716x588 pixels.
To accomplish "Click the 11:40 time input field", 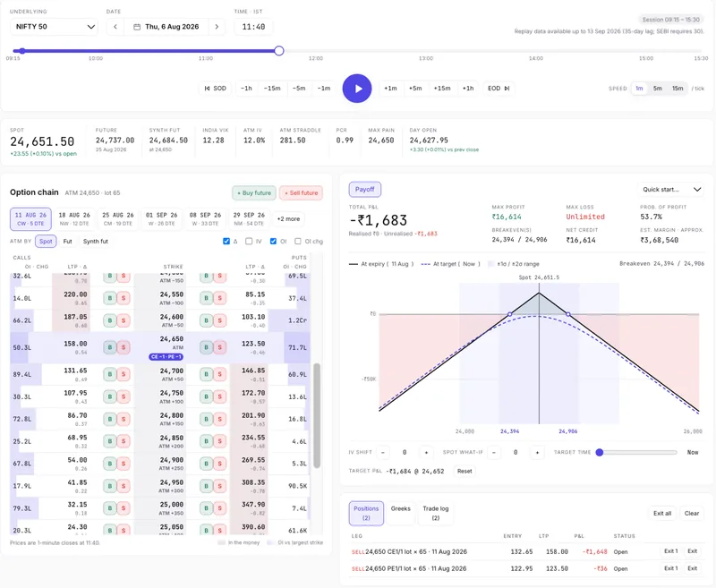I will point(253,27).
